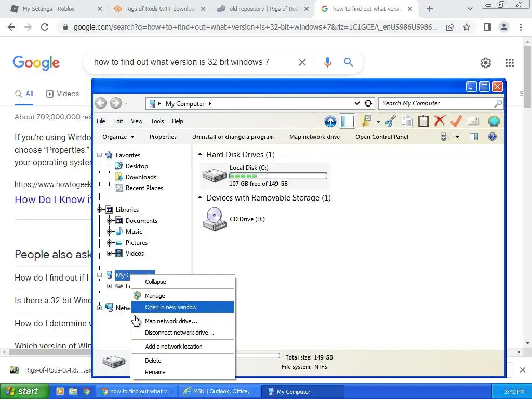This screenshot has width=532, height=399.
Task: Switch to the MSN taskbar window
Action: click(220, 392)
